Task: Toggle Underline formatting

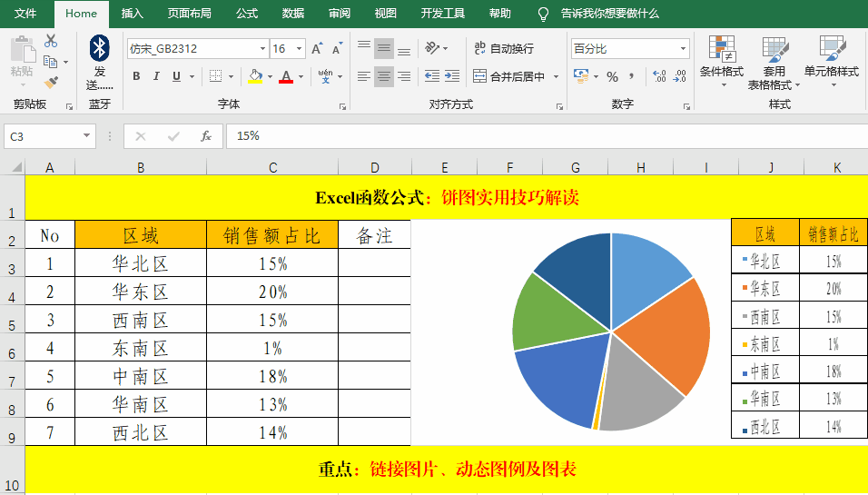Action: click(176, 76)
